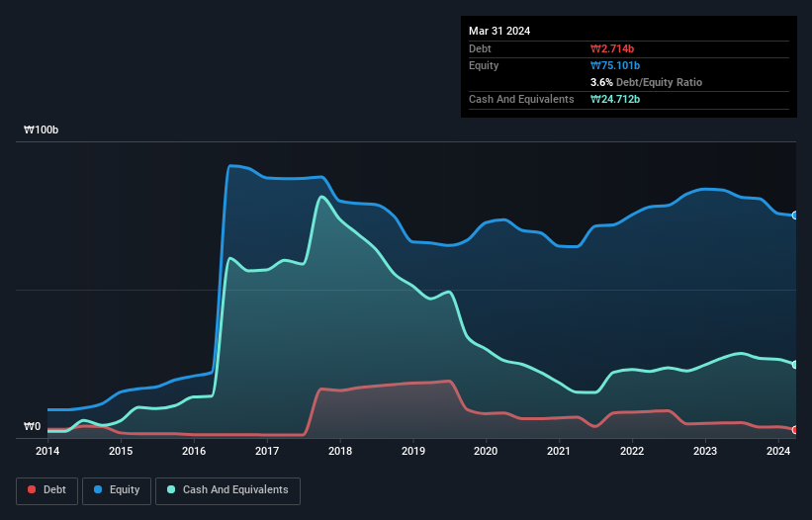Click the red Debt legend dot
812x520 pixels.
[x=32, y=489]
